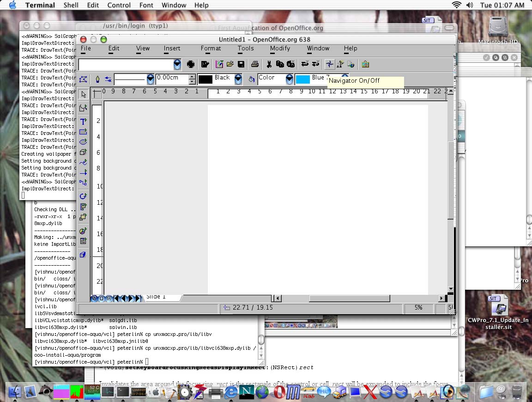Select the Rectangle tool

pyautogui.click(x=84, y=132)
